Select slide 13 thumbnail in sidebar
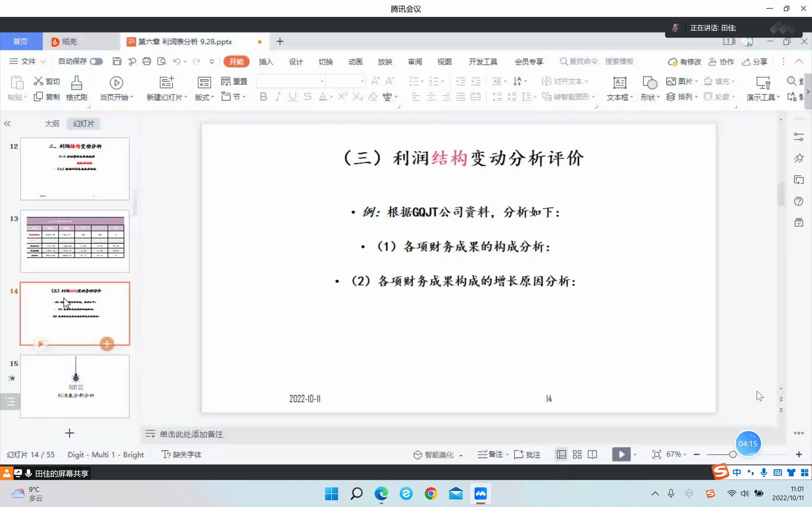Viewport: 812px width, 507px height. 75,241
